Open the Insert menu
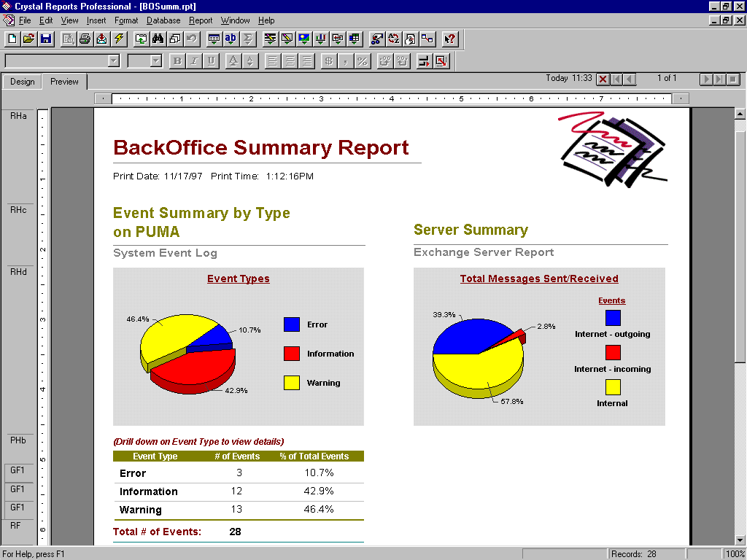The image size is (747, 560). [96, 20]
